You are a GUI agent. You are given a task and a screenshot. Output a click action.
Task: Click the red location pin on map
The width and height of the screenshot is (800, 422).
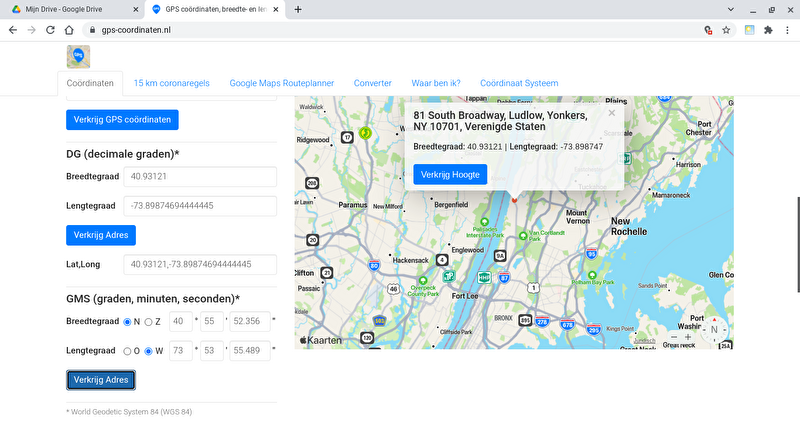point(514,200)
